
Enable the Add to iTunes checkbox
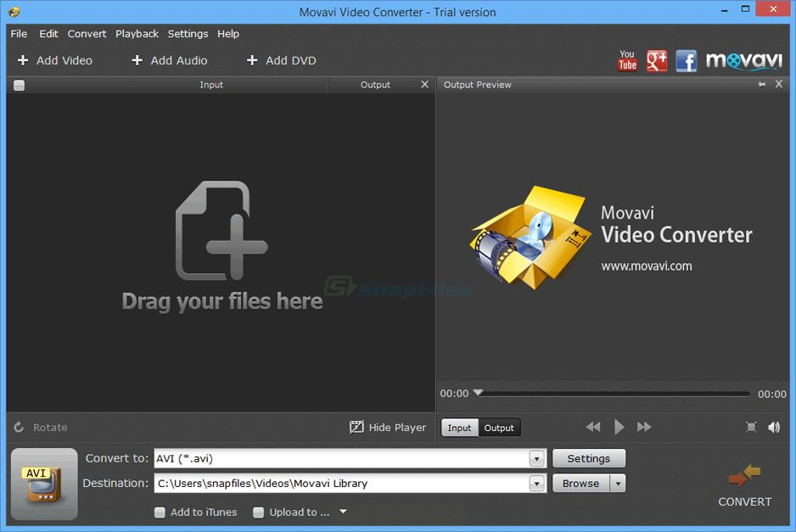point(160,512)
